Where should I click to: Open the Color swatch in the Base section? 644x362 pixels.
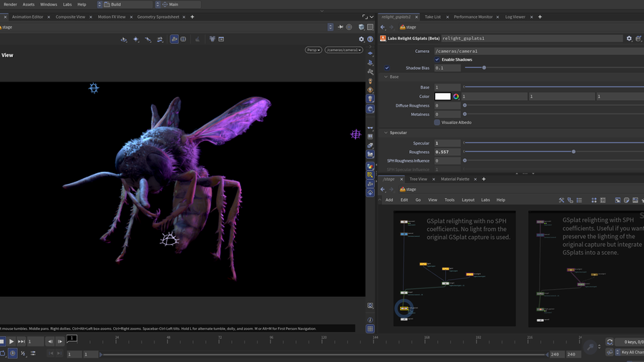tap(443, 97)
